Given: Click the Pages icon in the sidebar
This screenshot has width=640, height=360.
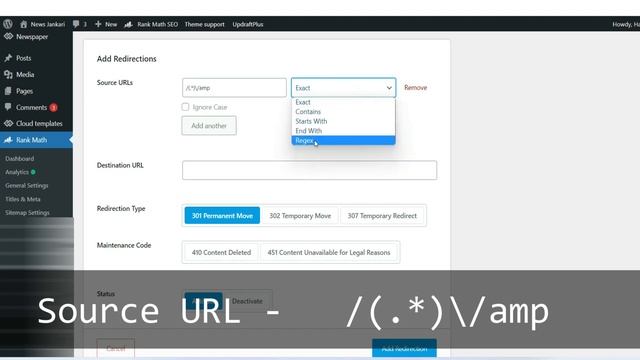Looking at the screenshot, I should point(8,91).
